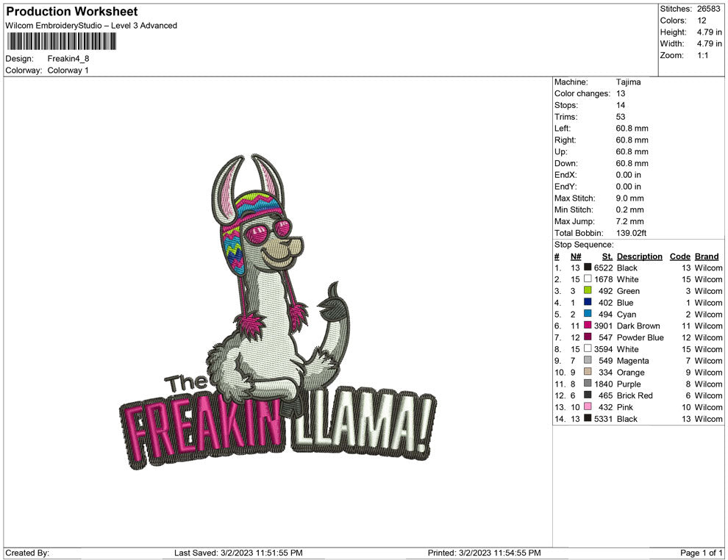Click the Wilcom EmbroideryStudio subtitle
728x560 pixels.
click(91, 26)
